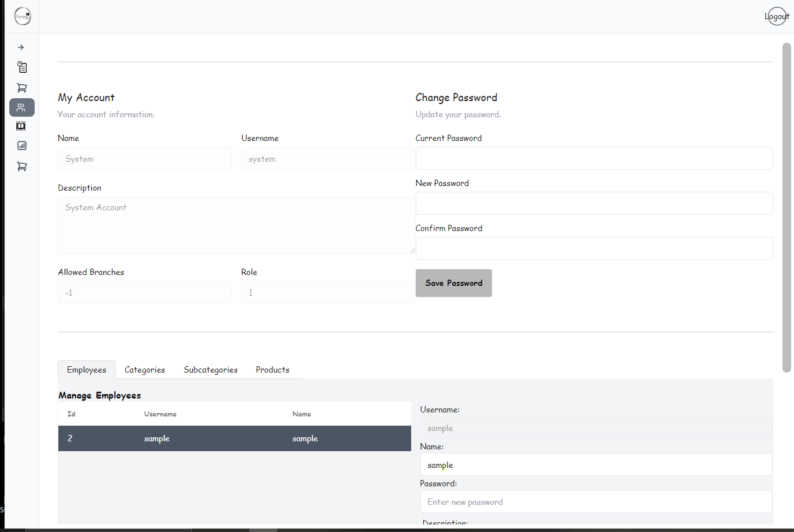The height and width of the screenshot is (532, 794).
Task: Select the bottom shopping cart sidebar icon
Action: click(x=21, y=166)
